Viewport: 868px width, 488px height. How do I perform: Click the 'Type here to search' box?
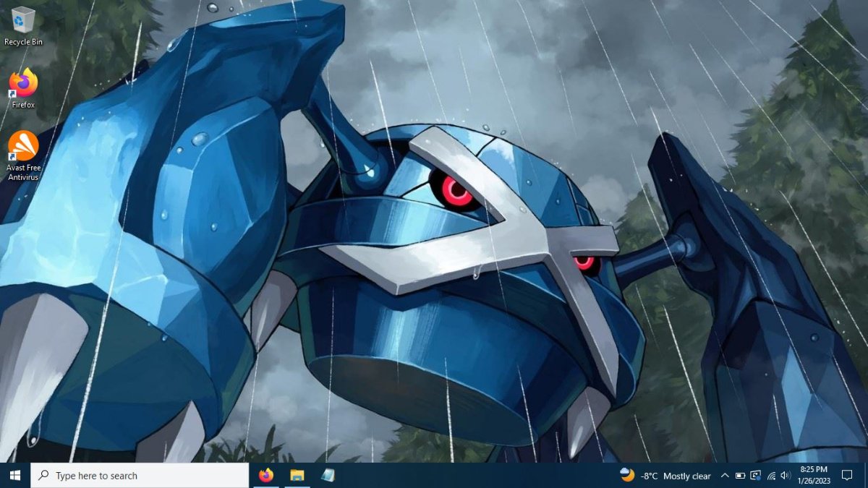pos(141,476)
